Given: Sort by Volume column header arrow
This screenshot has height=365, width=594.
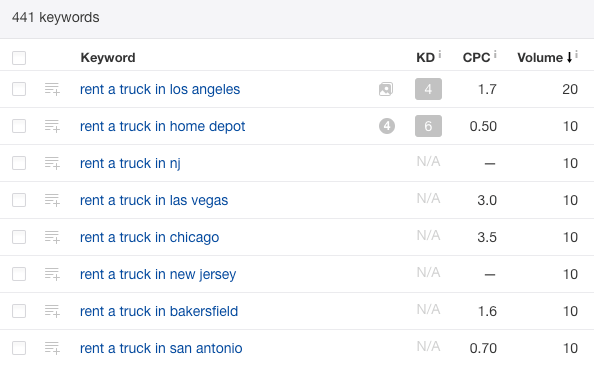Looking at the screenshot, I should [x=569, y=58].
